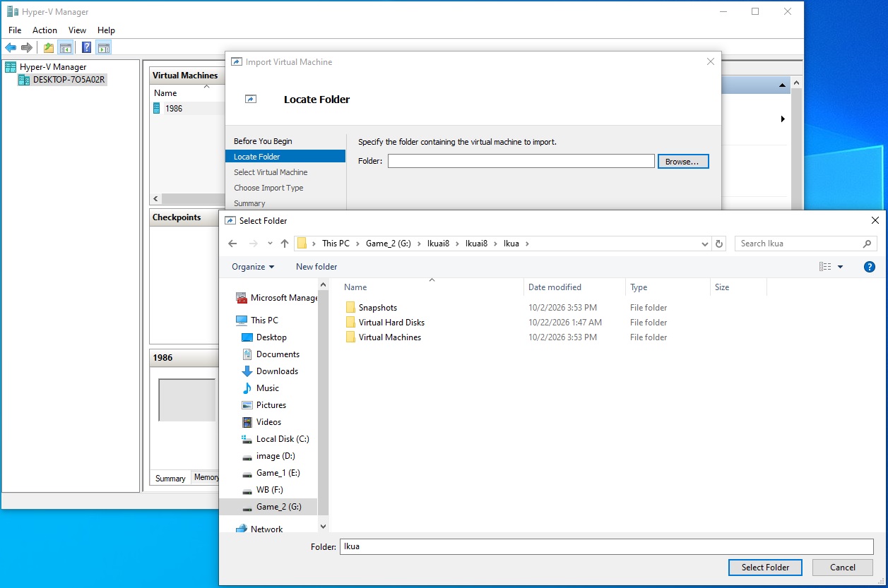888x588 pixels.
Task: Click the Select Folder button
Action: coord(765,568)
